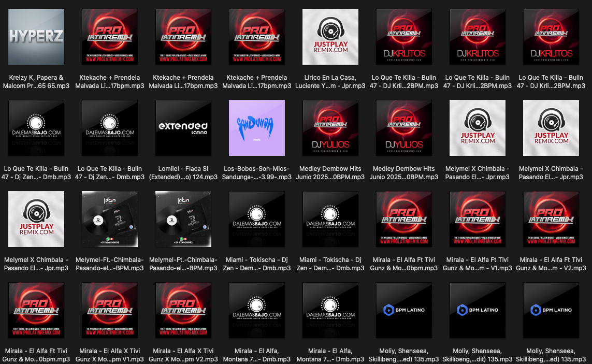Select the Lirico En La Casa filename label
The height and width of the screenshot is (364, 592).
coord(330,82)
